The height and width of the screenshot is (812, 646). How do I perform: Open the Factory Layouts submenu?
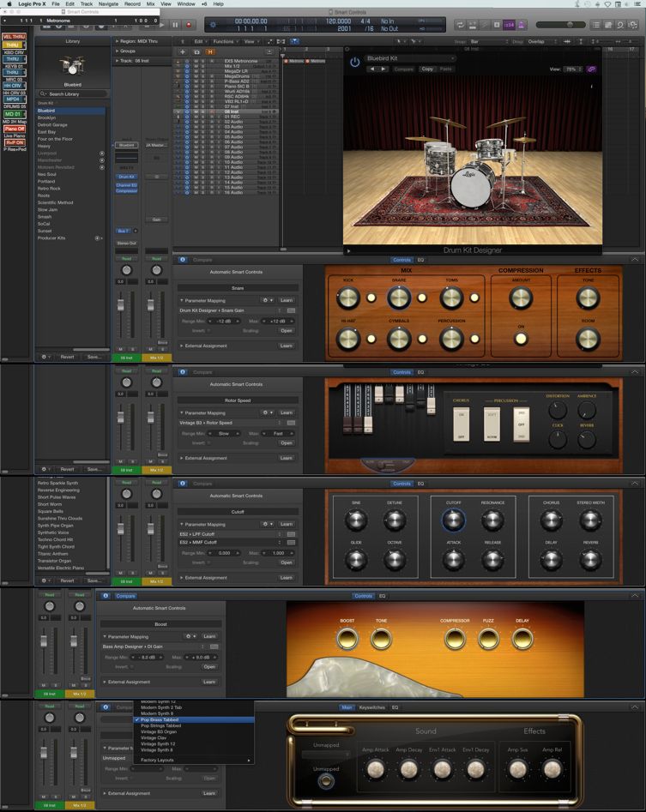coord(193,760)
